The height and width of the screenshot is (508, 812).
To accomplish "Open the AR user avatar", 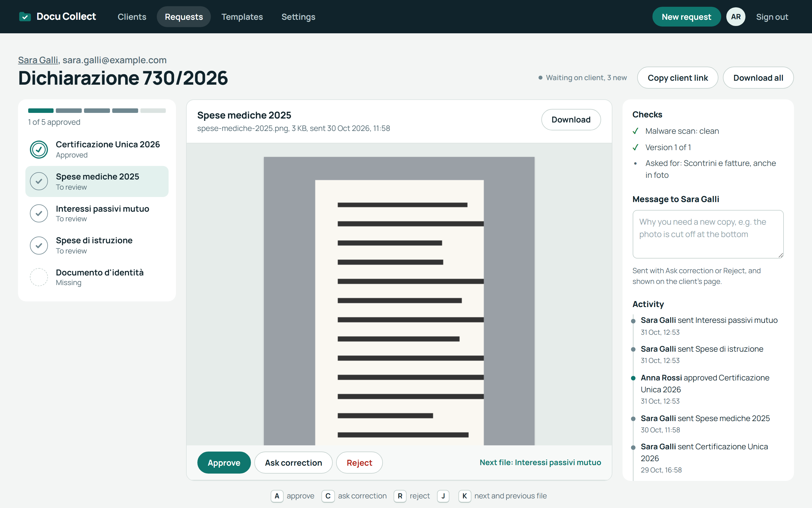I will (736, 17).
